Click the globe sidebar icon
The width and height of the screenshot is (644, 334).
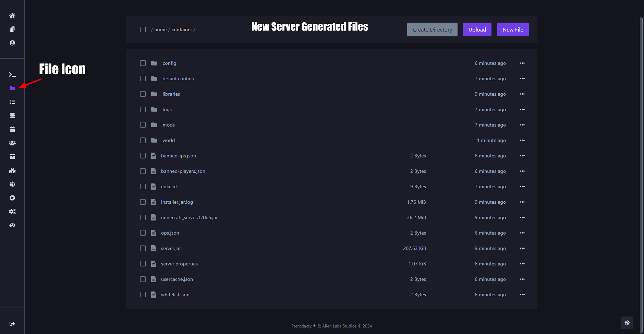click(x=12, y=184)
